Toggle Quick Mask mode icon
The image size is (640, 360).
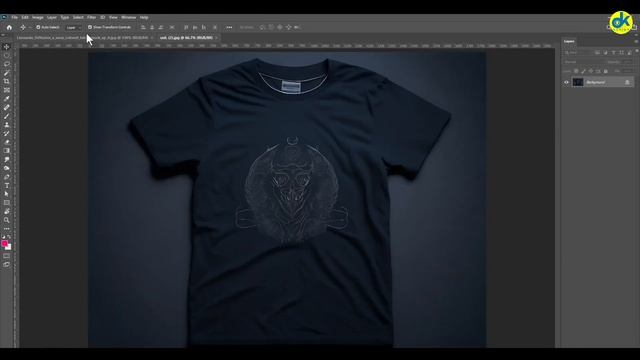[7, 256]
